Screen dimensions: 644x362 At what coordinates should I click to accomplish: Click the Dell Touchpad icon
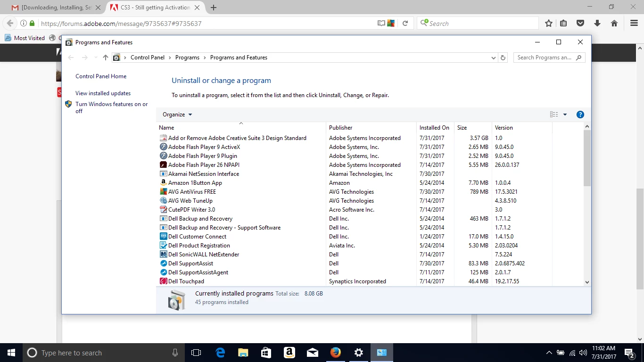163,281
